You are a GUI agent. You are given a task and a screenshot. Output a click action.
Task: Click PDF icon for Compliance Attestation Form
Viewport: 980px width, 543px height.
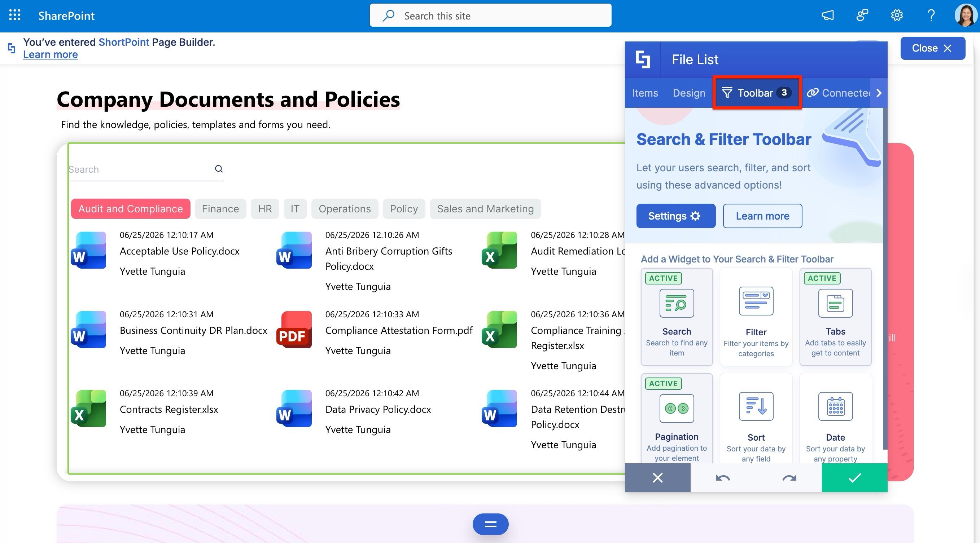[x=294, y=329]
